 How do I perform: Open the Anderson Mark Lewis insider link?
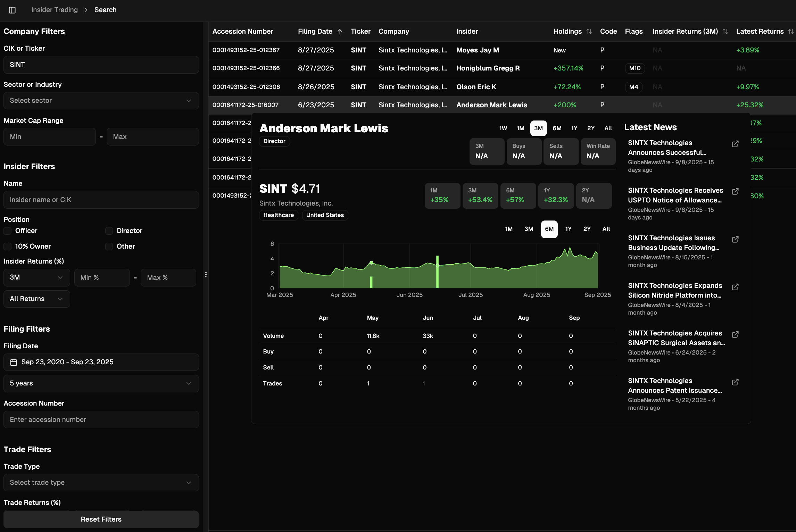(492, 105)
